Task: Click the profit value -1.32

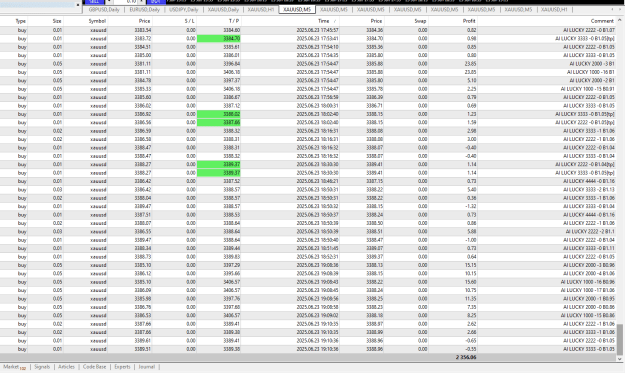Action: pyautogui.click(x=471, y=206)
